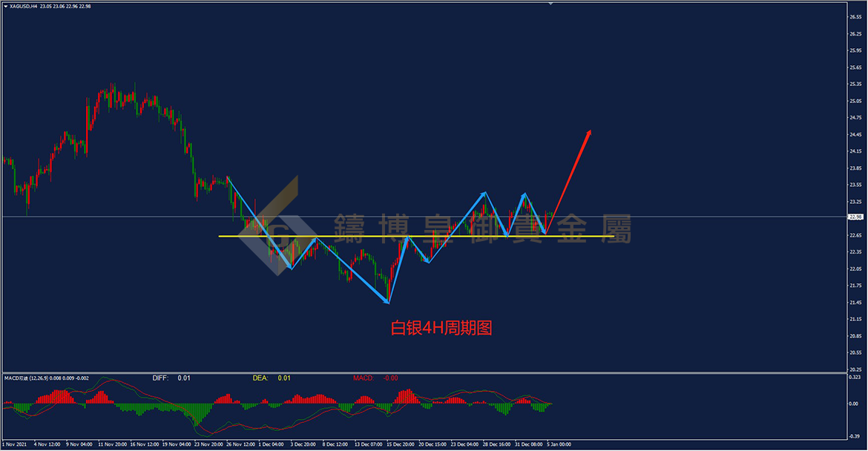Click the 0.323 MACD scale label
Screen dimensions: 868x451
855,378
